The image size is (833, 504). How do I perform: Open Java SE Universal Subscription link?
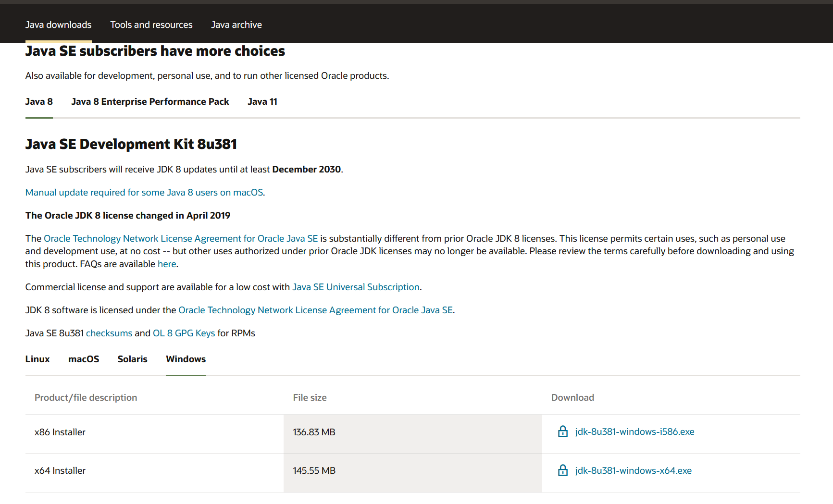[356, 287]
